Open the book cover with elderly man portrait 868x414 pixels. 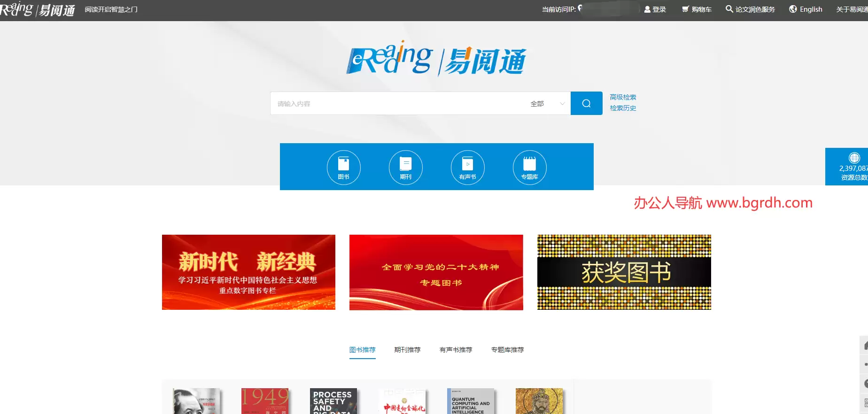click(x=196, y=401)
